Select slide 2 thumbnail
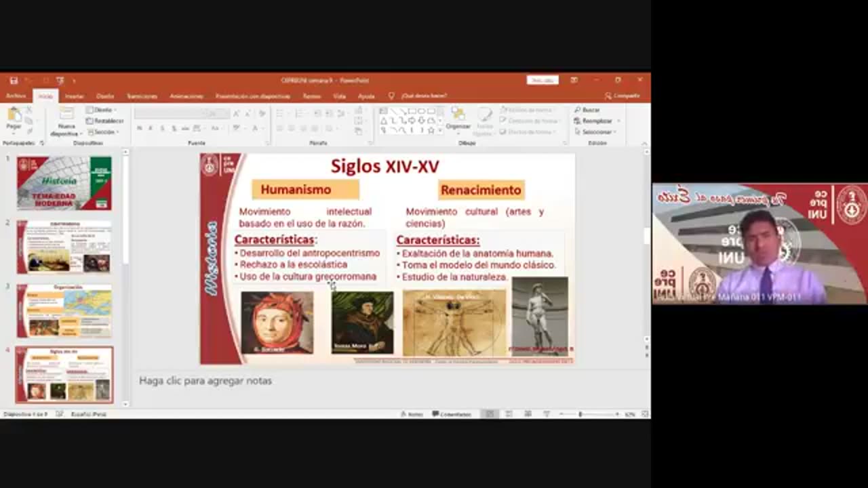 [64, 247]
